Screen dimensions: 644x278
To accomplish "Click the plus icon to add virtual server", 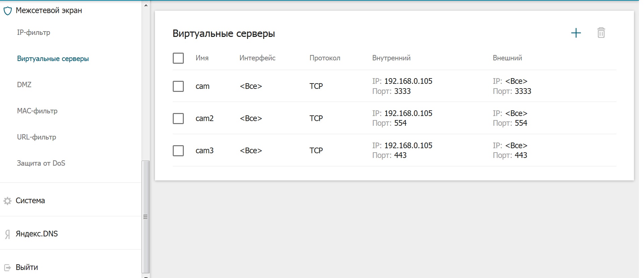I will pos(576,33).
